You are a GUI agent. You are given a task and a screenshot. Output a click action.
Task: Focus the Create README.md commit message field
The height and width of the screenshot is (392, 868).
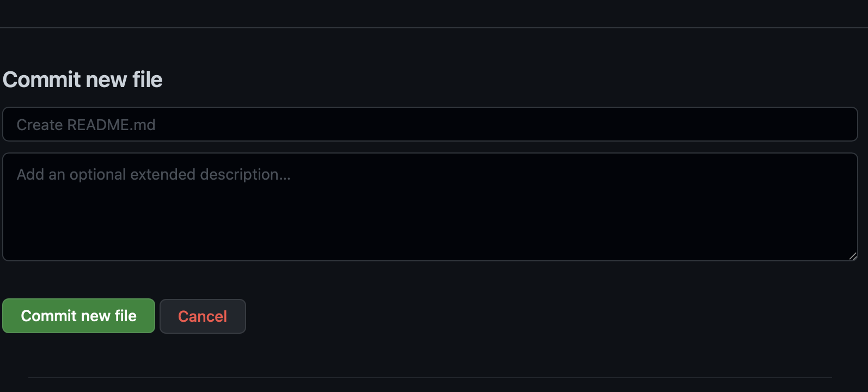430,124
